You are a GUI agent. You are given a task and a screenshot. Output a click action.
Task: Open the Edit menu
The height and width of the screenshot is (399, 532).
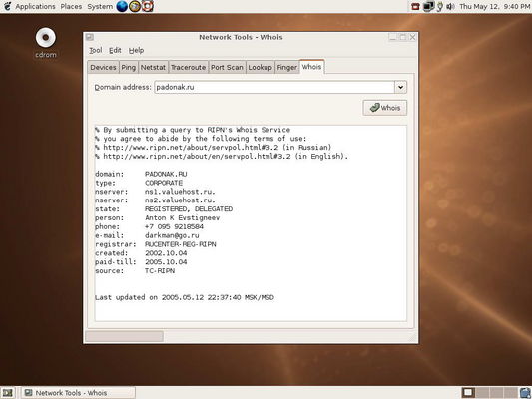coord(115,50)
